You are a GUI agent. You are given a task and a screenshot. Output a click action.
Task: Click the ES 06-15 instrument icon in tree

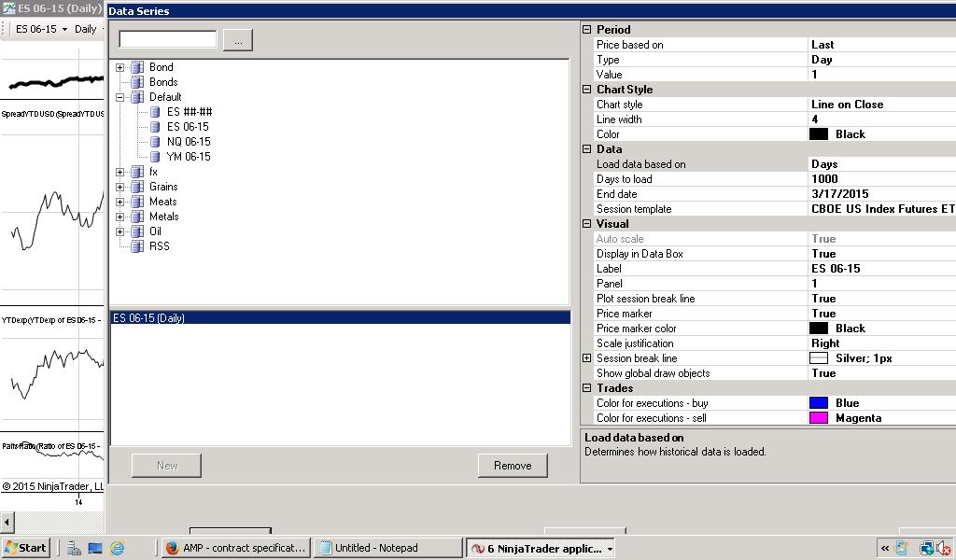point(155,127)
